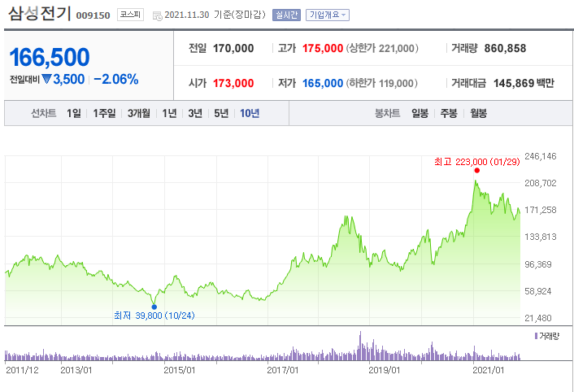Show the 5년 line chart

pos(221,113)
